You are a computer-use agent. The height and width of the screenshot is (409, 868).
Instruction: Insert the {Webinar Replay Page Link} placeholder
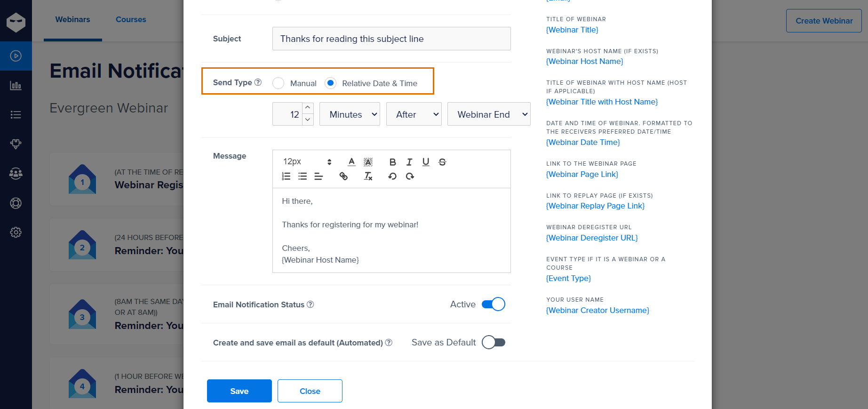click(x=595, y=206)
